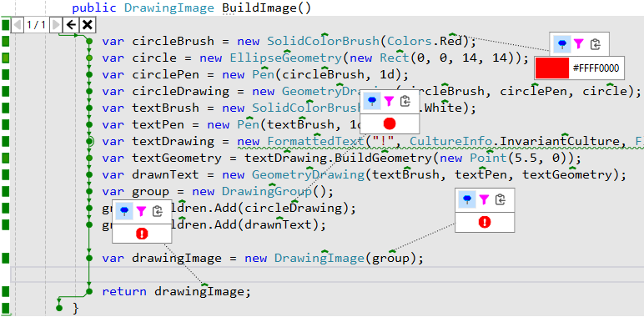Go to the previous iteration with the left arrow

tap(18, 25)
